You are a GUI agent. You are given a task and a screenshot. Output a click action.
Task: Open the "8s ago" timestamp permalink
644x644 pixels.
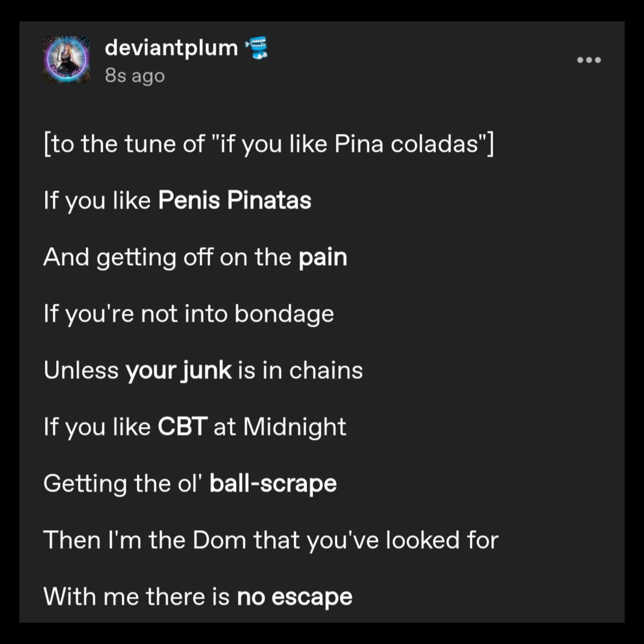click(135, 75)
